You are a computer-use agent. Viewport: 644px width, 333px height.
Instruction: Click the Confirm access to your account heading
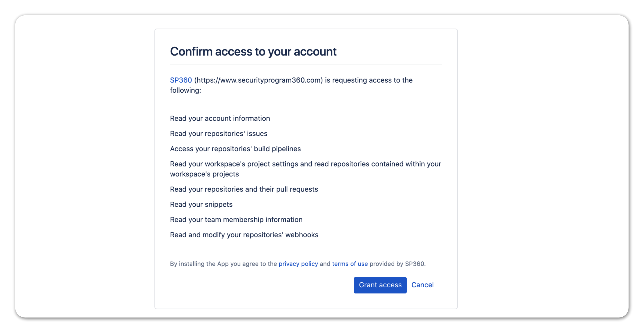pos(253,52)
